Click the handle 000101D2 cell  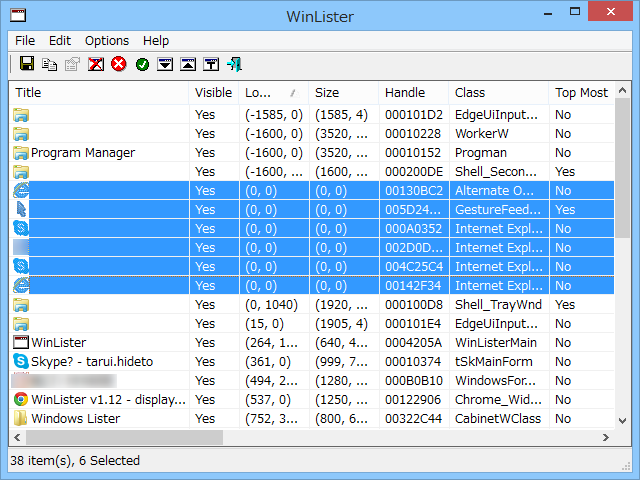pos(413,115)
